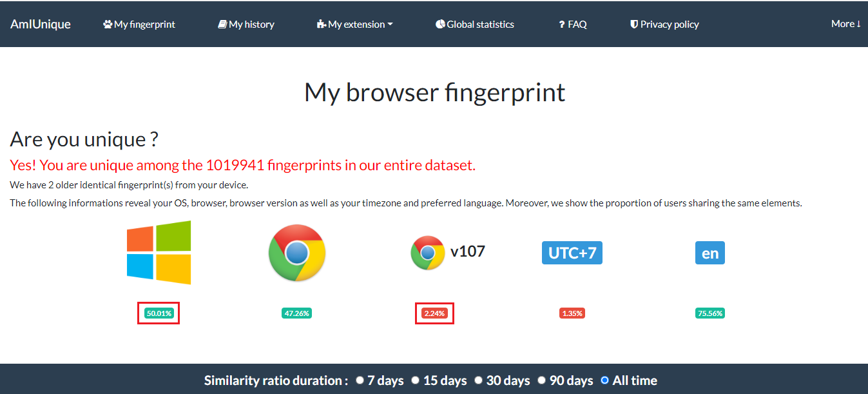
Task: Click the paw icon beside My fingerprint
Action: point(108,25)
